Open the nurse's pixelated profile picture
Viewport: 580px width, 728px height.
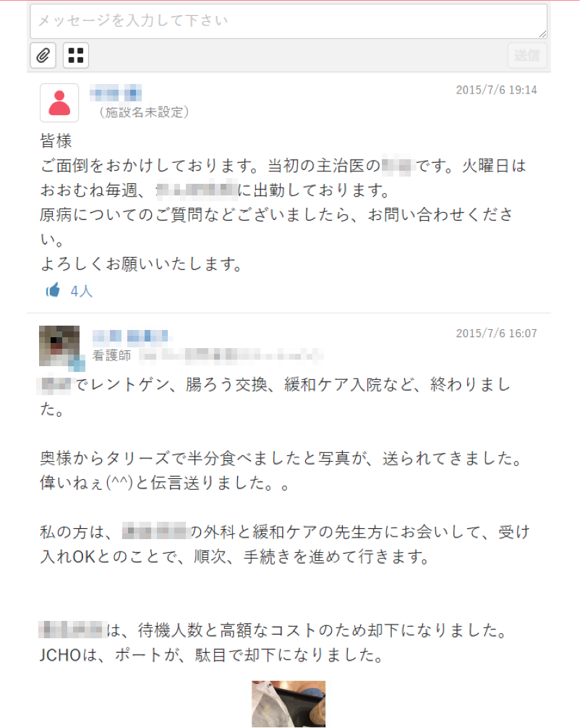click(61, 348)
